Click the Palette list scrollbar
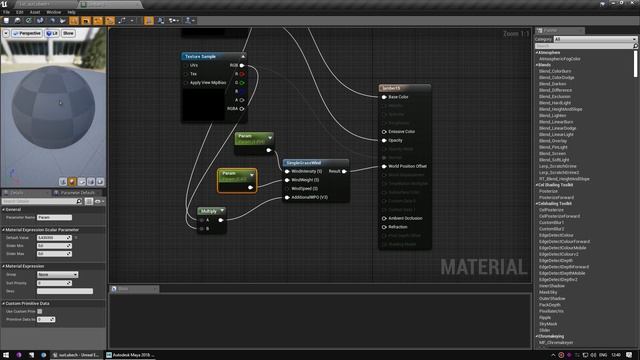 tap(635, 64)
